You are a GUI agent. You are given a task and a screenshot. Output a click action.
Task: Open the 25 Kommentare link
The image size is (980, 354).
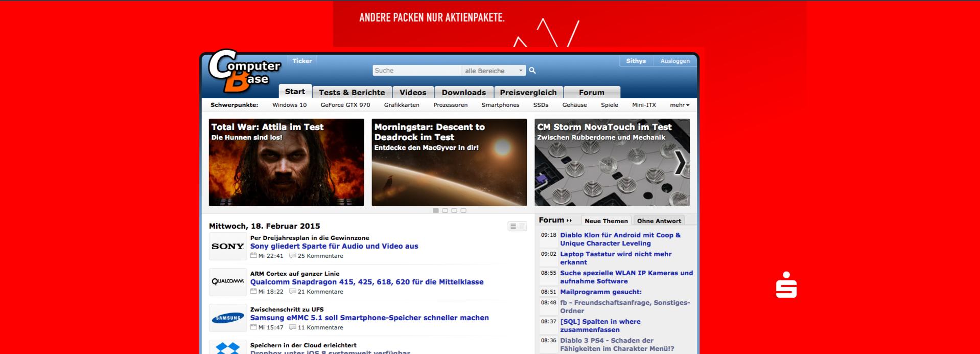point(320,256)
